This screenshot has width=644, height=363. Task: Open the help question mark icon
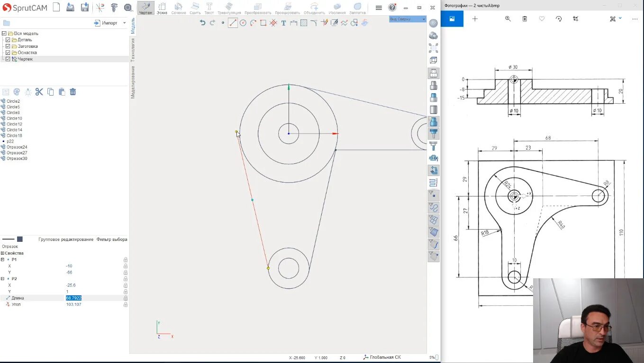(x=392, y=8)
